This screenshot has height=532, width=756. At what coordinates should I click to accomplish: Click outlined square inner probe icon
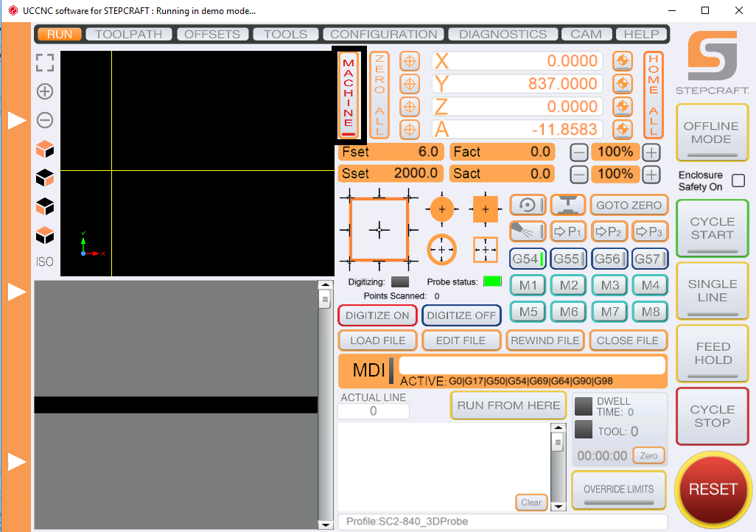click(485, 249)
